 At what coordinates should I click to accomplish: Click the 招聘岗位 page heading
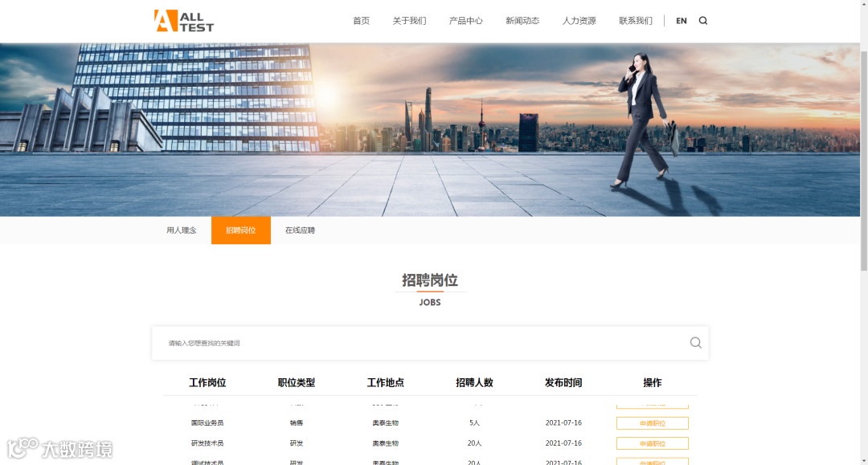[429, 280]
